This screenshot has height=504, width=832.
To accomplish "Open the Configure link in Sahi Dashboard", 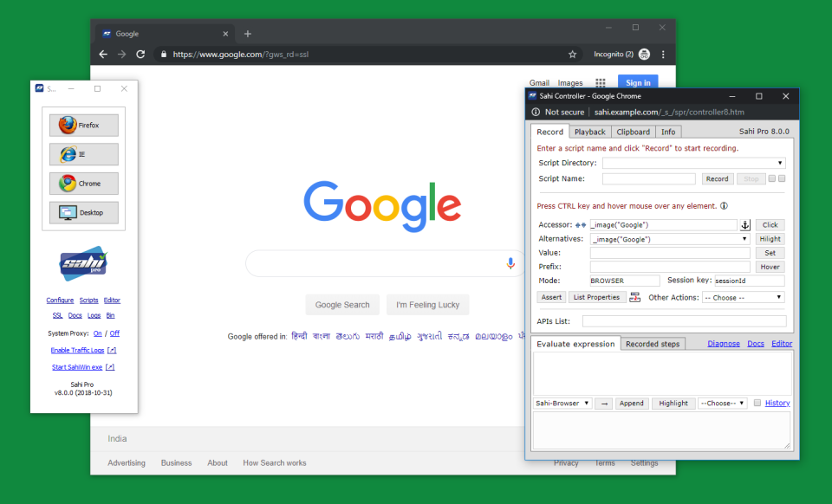I will coord(60,300).
